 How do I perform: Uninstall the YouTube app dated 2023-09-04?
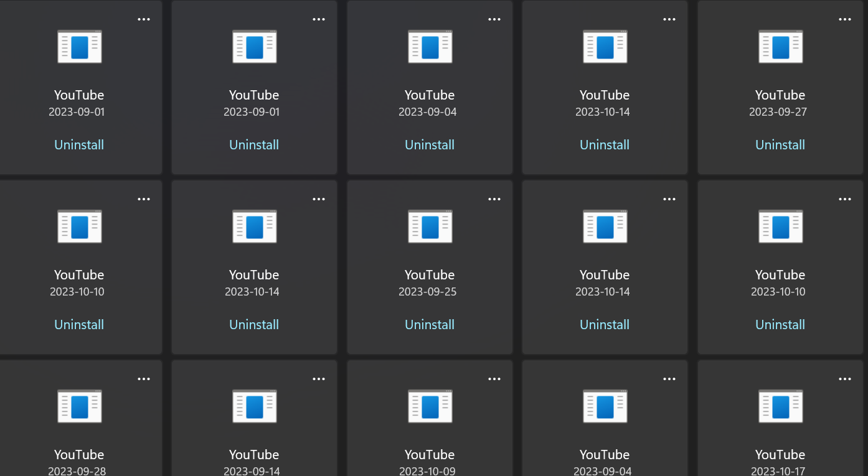pyautogui.click(x=430, y=144)
